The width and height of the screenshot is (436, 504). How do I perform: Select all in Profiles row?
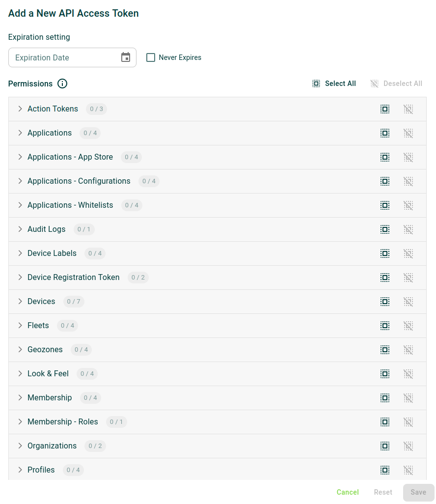pos(385,470)
